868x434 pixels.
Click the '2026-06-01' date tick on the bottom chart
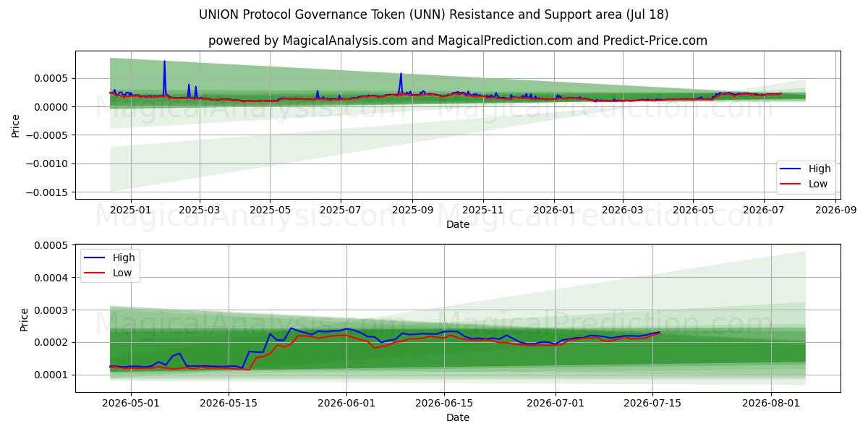coord(347,405)
